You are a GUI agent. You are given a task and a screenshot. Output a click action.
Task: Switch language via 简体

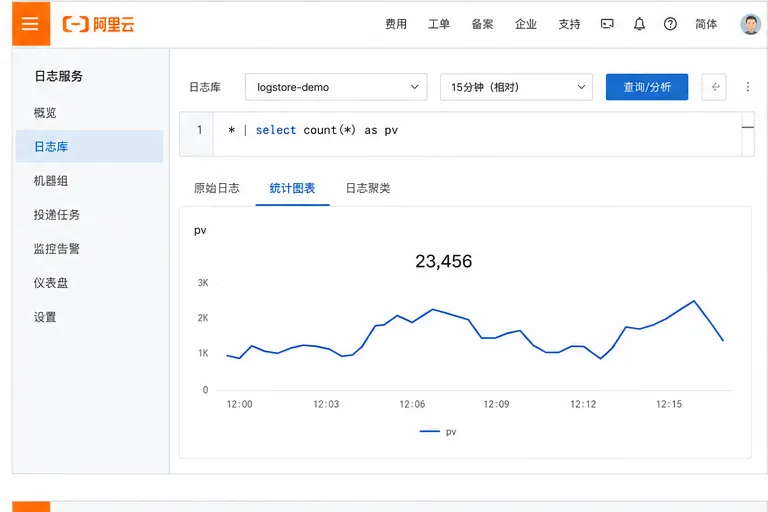point(706,24)
